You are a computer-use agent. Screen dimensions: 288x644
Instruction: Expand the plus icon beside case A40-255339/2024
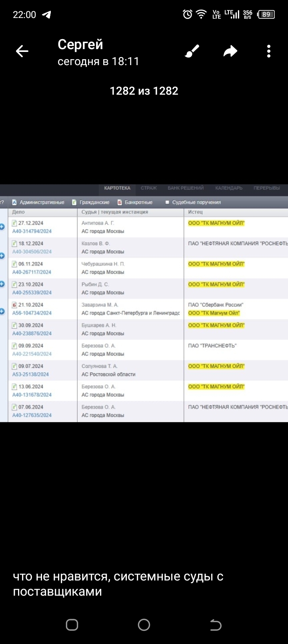coord(2,284)
